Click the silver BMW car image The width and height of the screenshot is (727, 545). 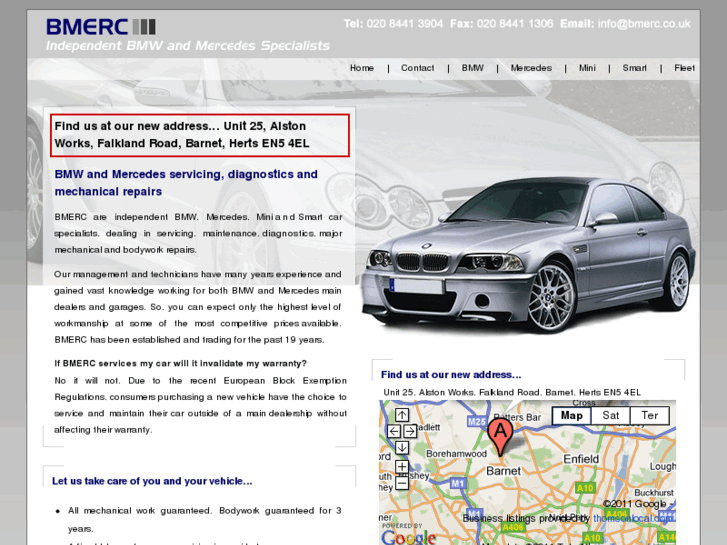point(528,254)
